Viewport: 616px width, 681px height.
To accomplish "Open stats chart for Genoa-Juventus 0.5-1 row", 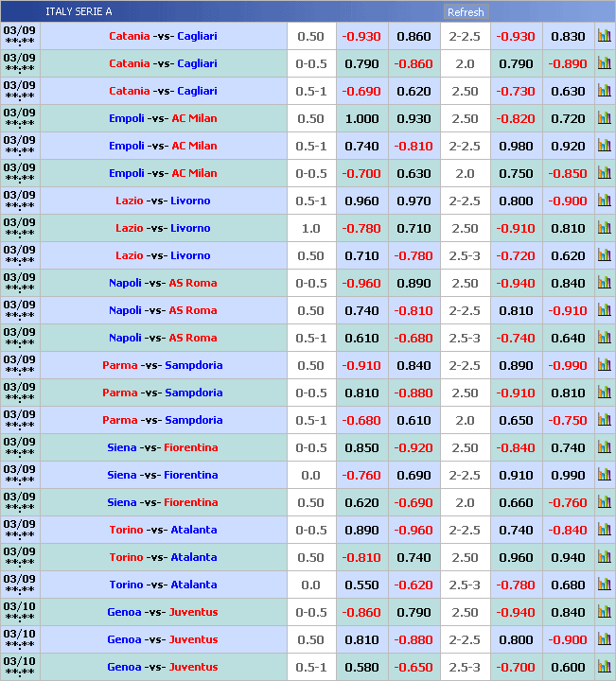I will (605, 666).
